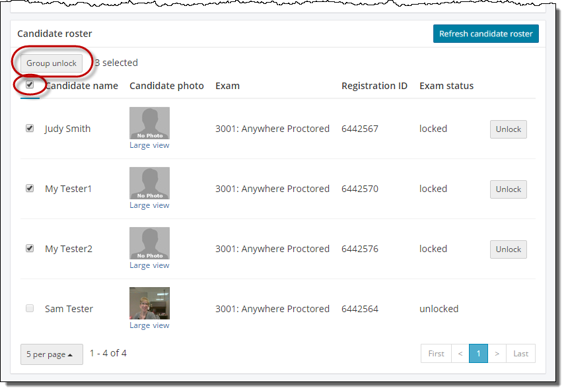Image resolution: width=566 pixels, height=392 pixels.
Task: Go to the Last page
Action: [x=520, y=354]
